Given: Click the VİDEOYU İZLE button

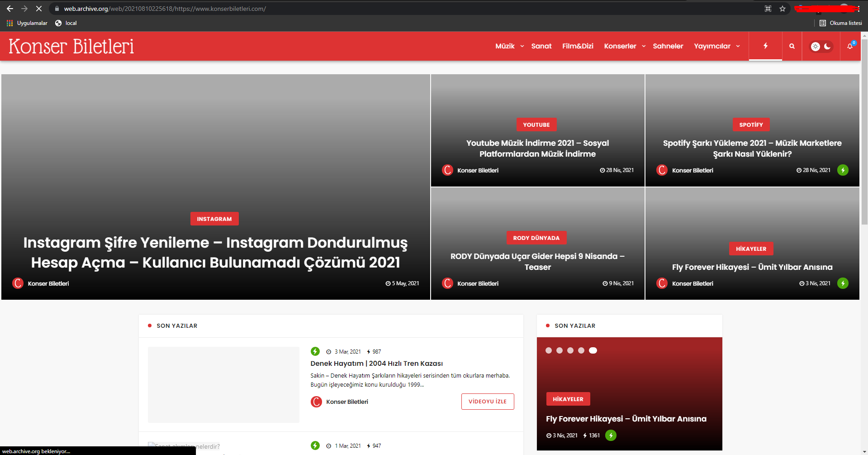Looking at the screenshot, I should (488, 402).
